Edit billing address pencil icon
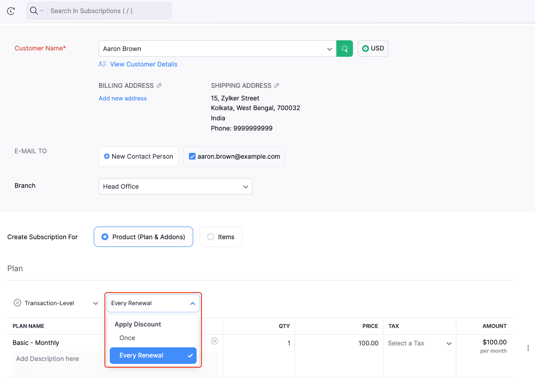The image size is (535, 392). [159, 85]
